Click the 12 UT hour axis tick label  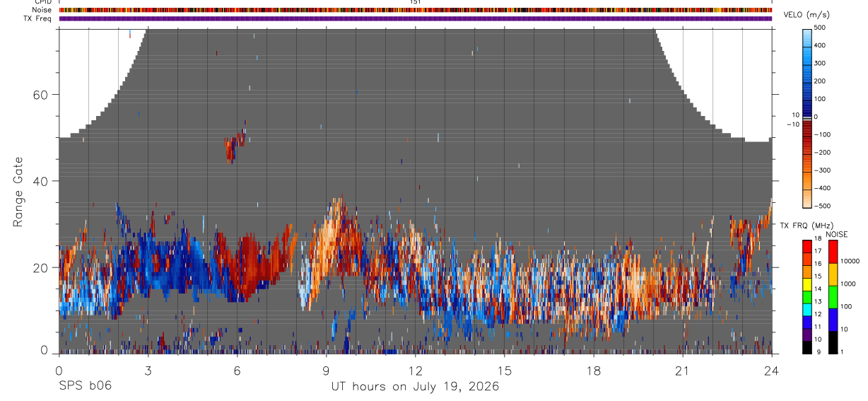point(415,369)
